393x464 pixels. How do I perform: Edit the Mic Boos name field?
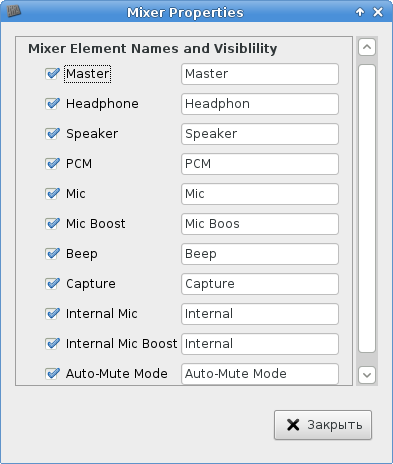(x=260, y=224)
